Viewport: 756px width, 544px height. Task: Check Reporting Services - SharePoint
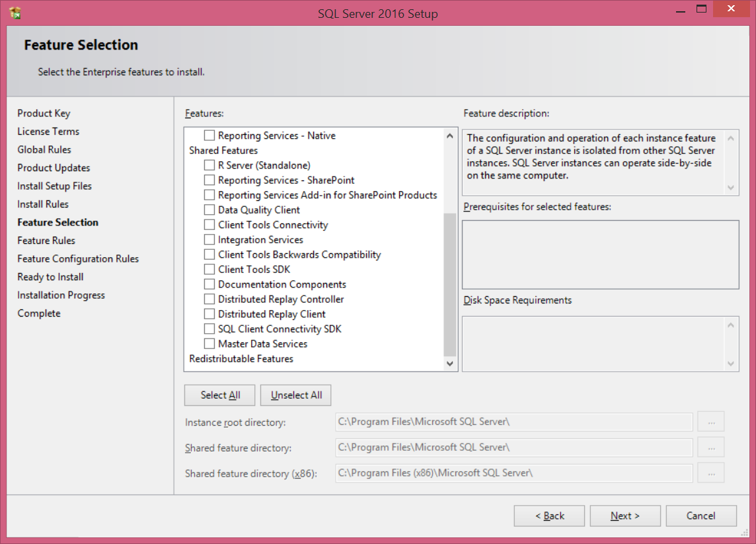pos(209,180)
